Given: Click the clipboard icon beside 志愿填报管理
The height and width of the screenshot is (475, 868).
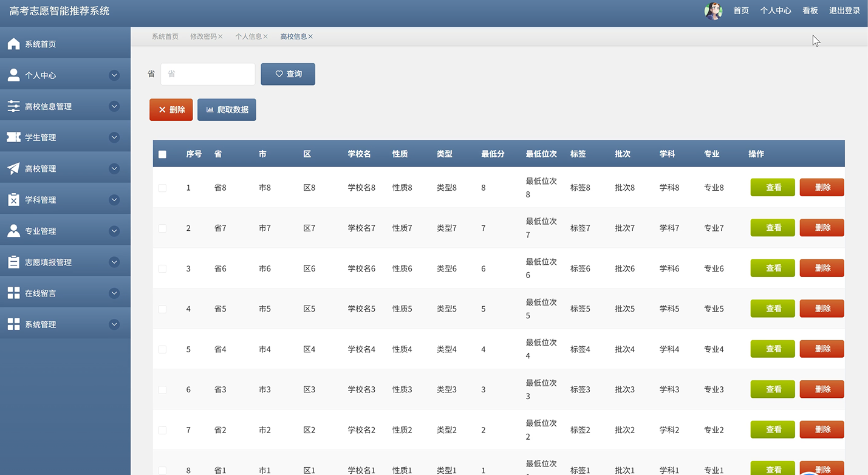Looking at the screenshot, I should (x=13, y=262).
